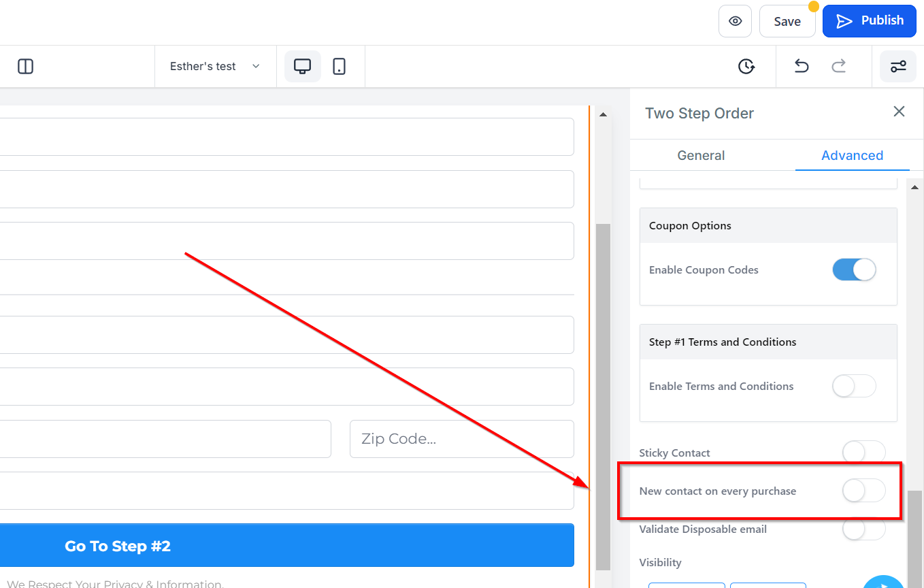Image resolution: width=924 pixels, height=588 pixels.
Task: Open the Esther's test dropdown
Action: pos(215,66)
